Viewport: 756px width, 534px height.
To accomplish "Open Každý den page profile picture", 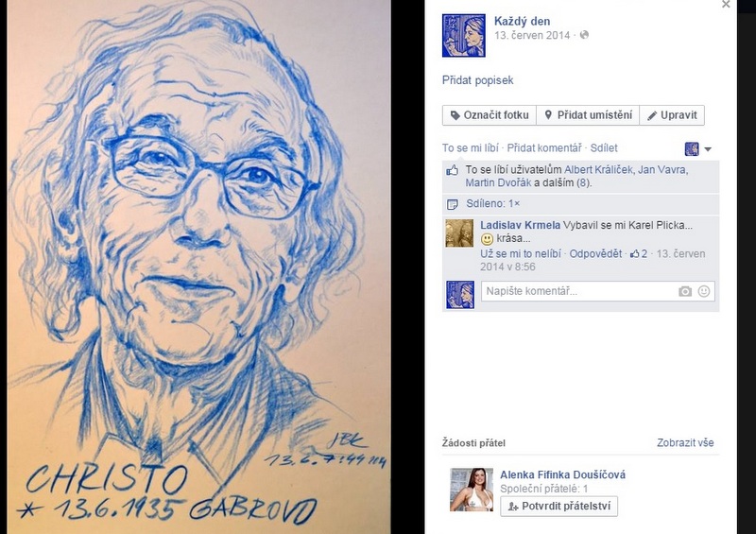I will (464, 35).
